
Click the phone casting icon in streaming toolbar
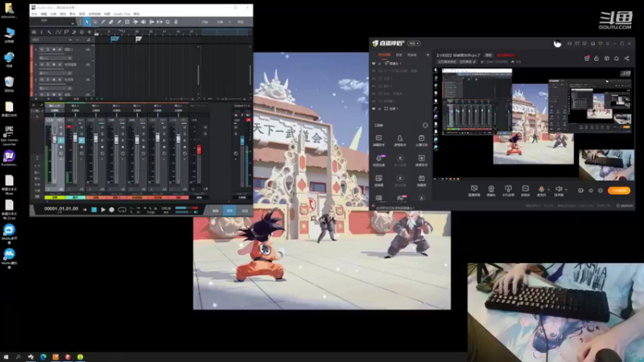click(508, 189)
